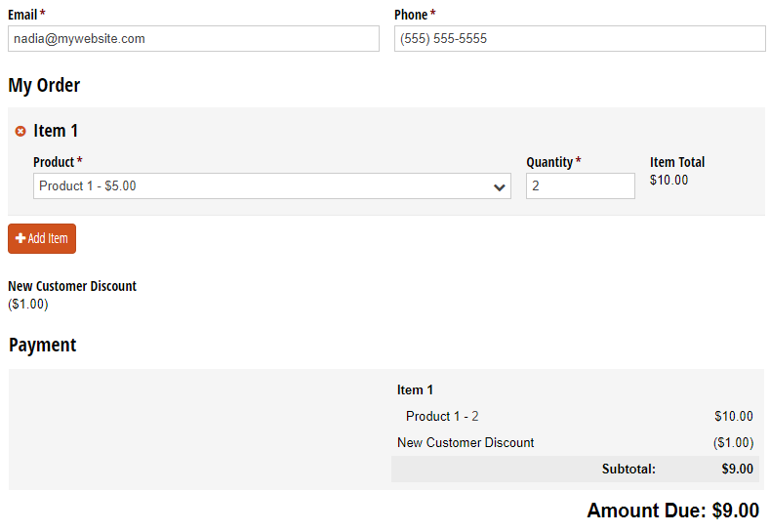Click the Add Item button
This screenshot has width=770, height=532.
42,239
